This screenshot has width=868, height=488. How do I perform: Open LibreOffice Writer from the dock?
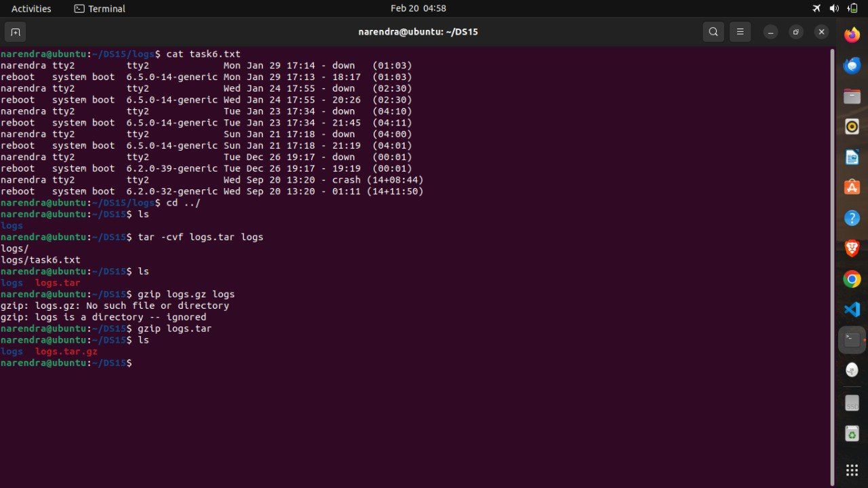(x=852, y=157)
